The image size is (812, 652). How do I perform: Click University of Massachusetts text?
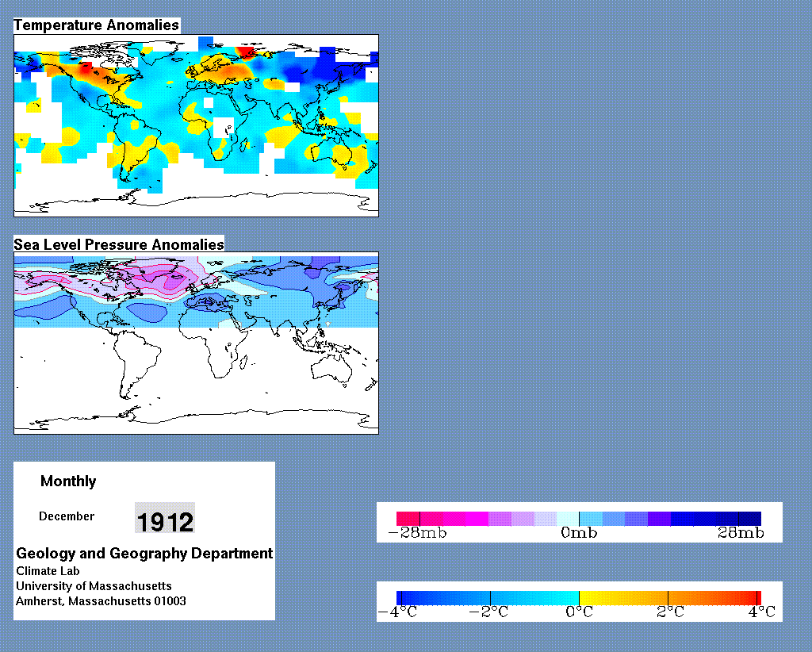coord(94,586)
